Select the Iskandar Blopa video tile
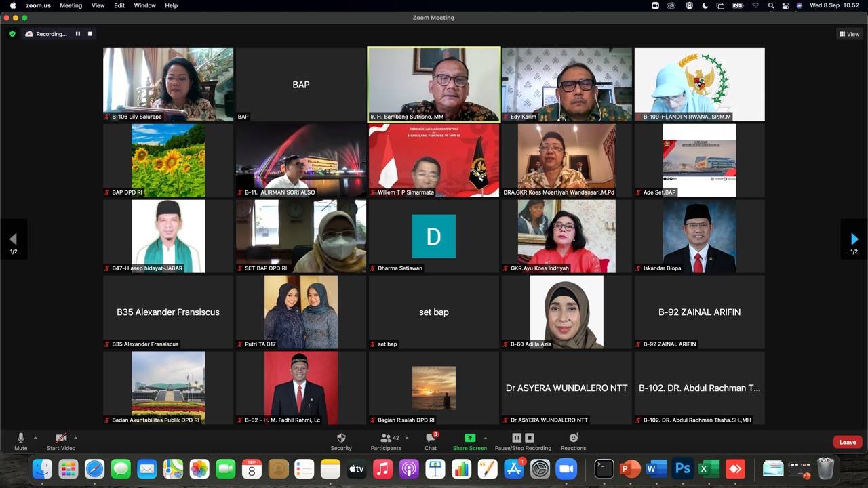Viewport: 868px width, 488px height. 699,236
